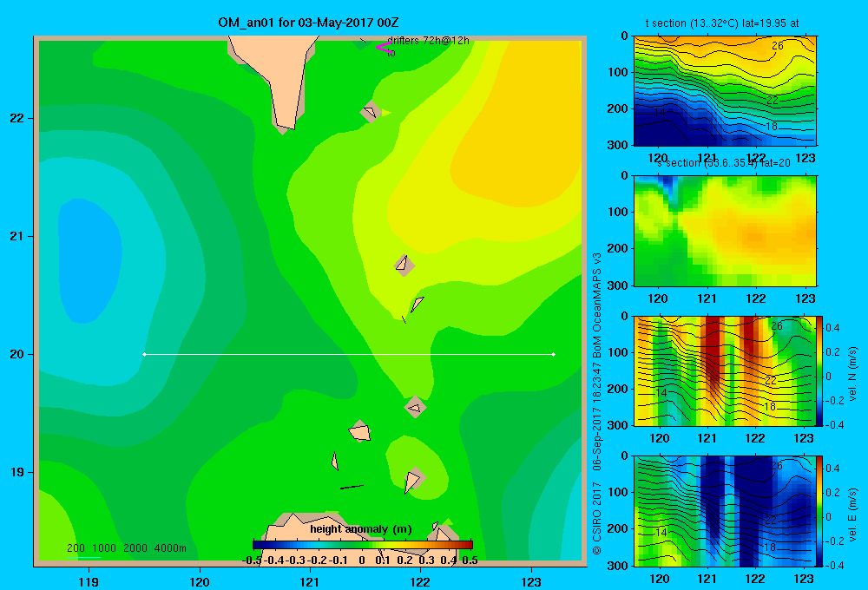Click the CSIRO BoM OceanMAPS copyright text
The image size is (868, 590).
[597, 403]
